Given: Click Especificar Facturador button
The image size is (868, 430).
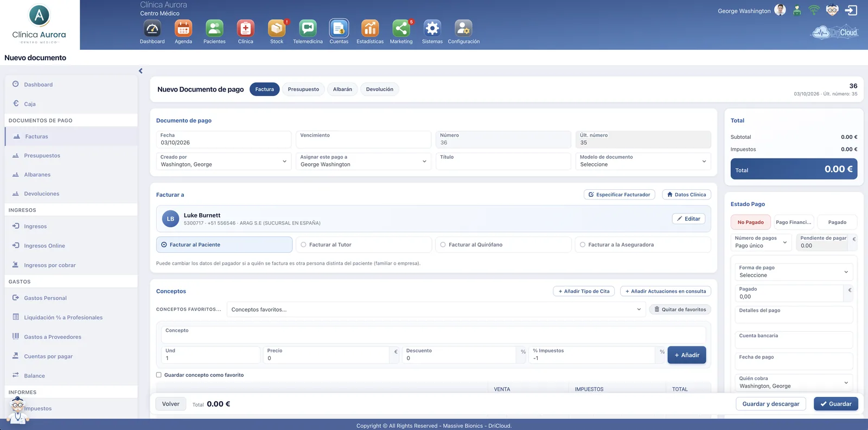Looking at the screenshot, I should point(620,195).
